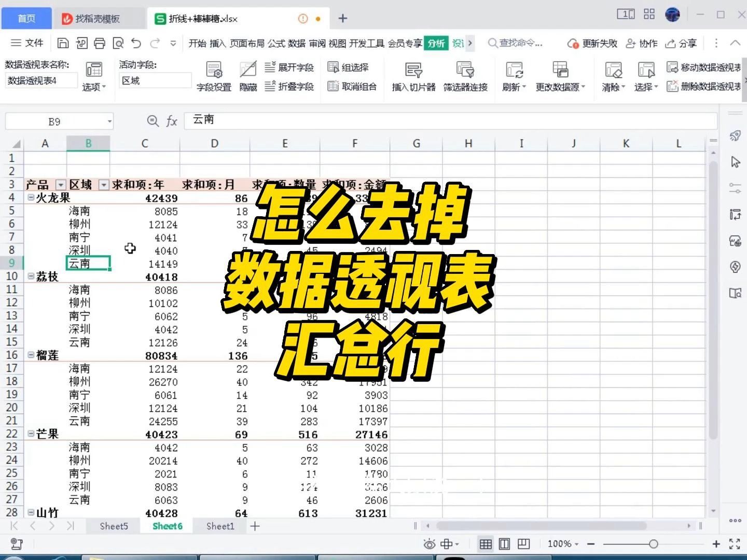Toggle eye protection mode icon
The image size is (747, 560).
point(430,544)
